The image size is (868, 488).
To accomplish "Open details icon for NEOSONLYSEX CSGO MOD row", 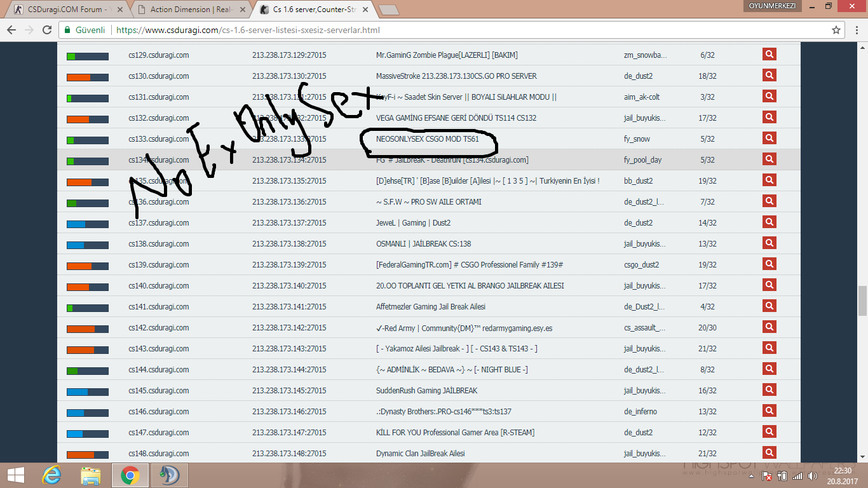I will pos(770,139).
